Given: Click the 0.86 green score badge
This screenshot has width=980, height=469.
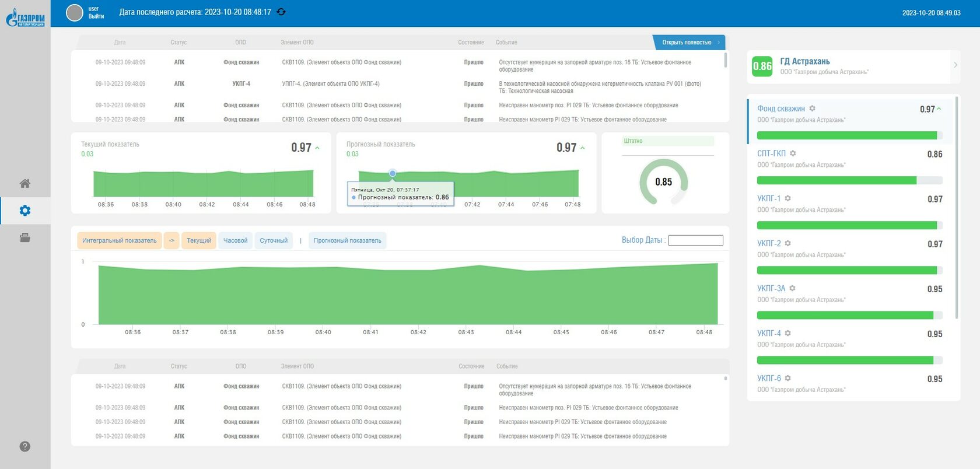Looking at the screenshot, I should [x=762, y=66].
